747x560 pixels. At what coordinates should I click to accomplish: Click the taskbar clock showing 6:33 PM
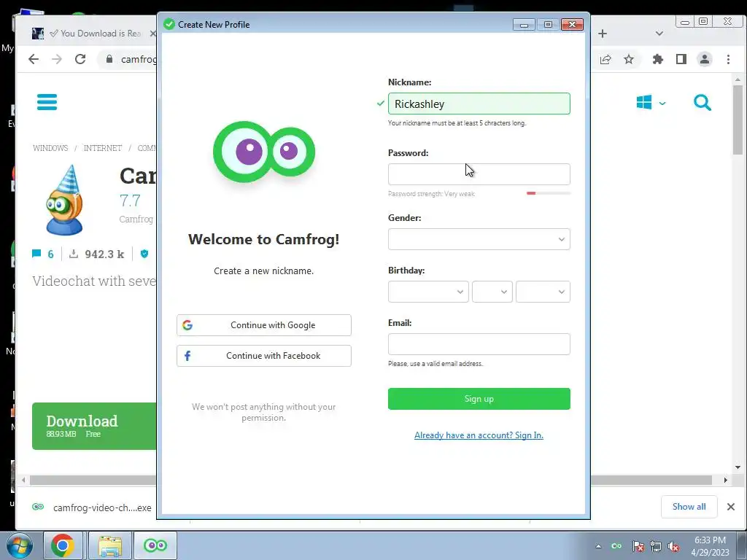tap(710, 546)
